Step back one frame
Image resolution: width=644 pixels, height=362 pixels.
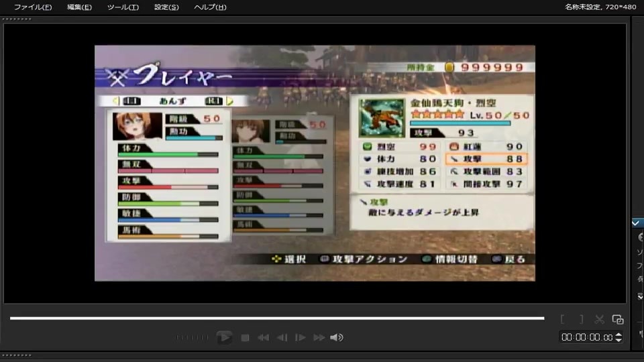tap(282, 337)
